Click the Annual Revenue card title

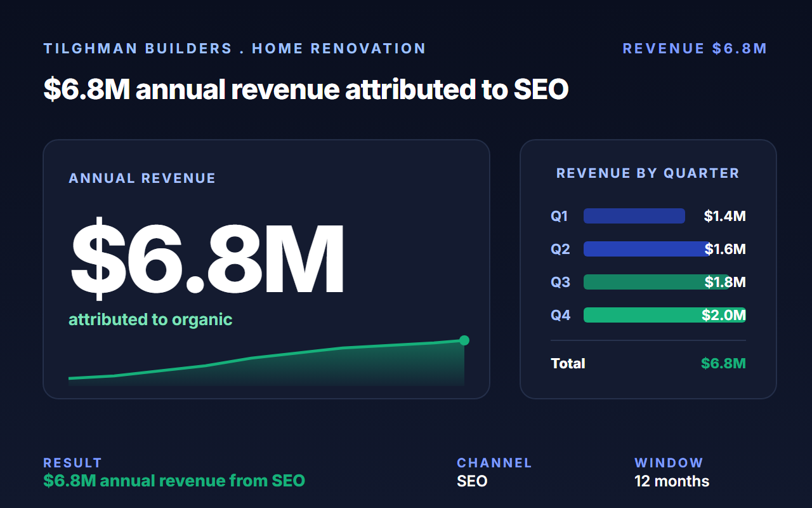142,178
